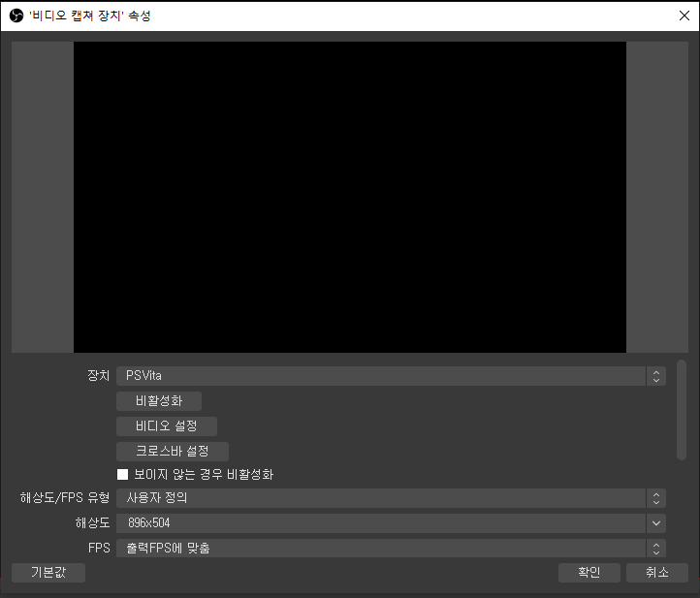Click the 장치 label text
The image size is (700, 598).
click(x=98, y=376)
